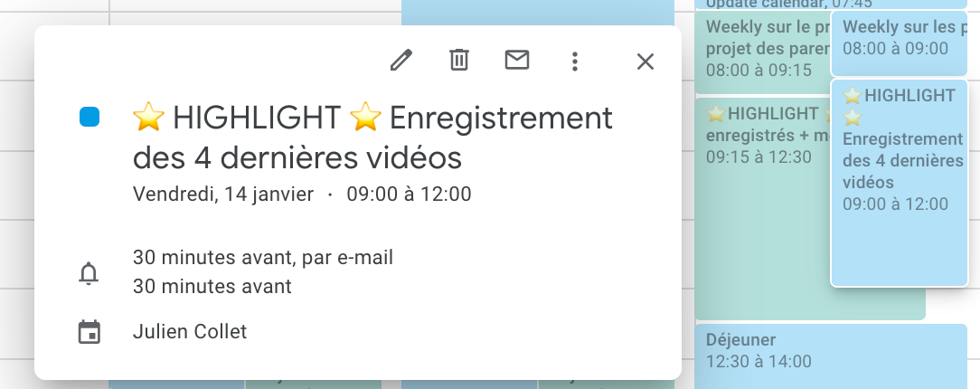Select the green HIGHLIGHT 09:15 à 12:30 event
The width and height of the screenshot is (980, 389).
pos(762,209)
